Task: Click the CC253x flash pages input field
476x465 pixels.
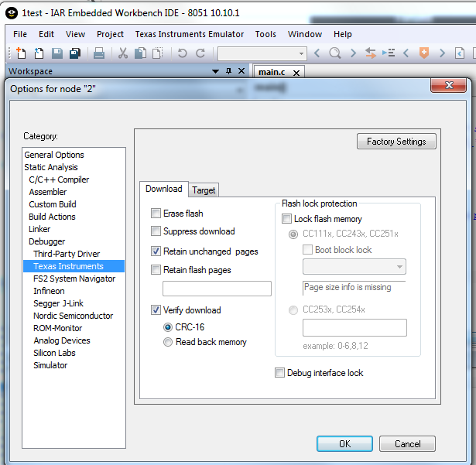Action: click(x=354, y=327)
